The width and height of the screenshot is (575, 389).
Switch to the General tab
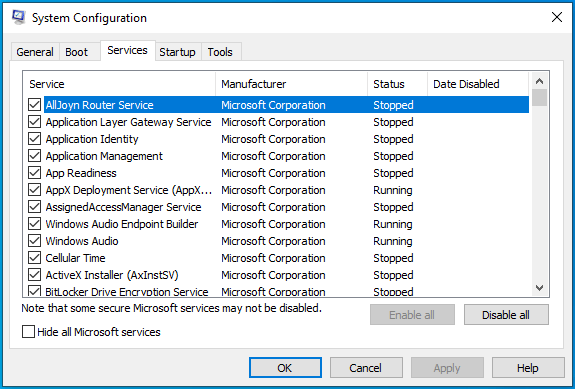[35, 52]
